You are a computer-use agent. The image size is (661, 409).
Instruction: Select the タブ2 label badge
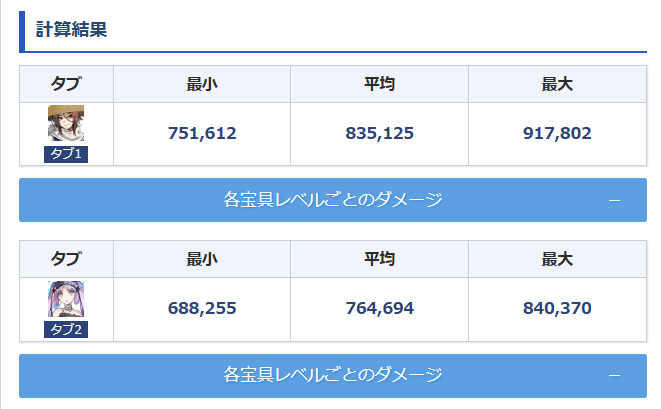(66, 330)
